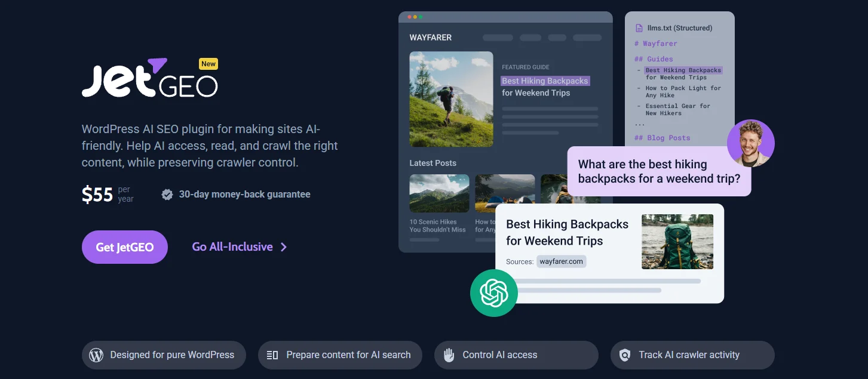Select the Designed for pure WordPress pill
Image resolution: width=868 pixels, height=379 pixels.
click(164, 355)
